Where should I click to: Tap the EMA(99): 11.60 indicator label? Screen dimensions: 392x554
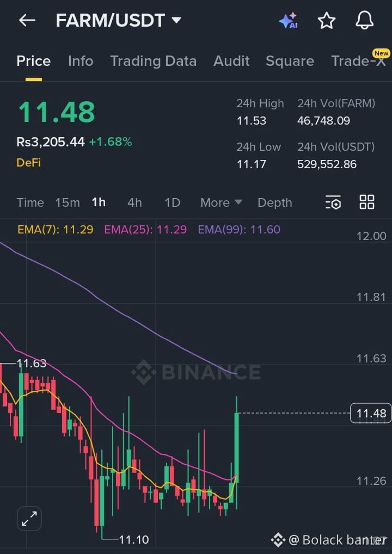click(x=239, y=230)
